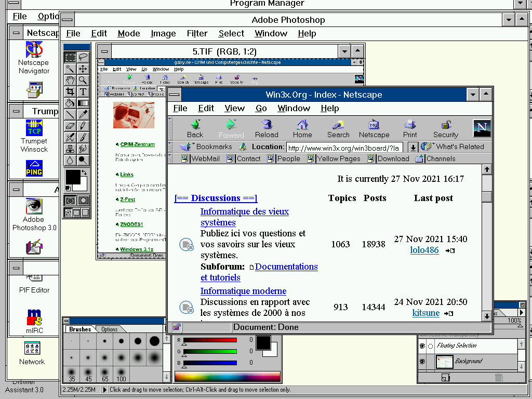Select the Eyedropper tool
This screenshot has width=532, height=399.
(x=83, y=114)
